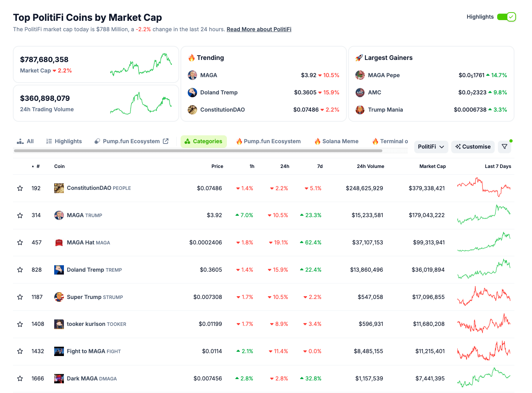The width and height of the screenshot is (532, 393).
Task: Click the MAGA Hat red cap logo
Action: [59, 243]
